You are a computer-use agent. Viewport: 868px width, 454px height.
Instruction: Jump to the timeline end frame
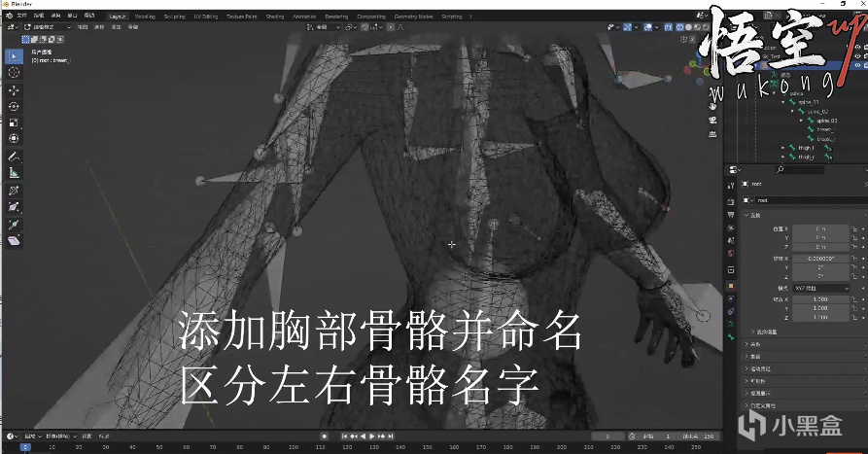[x=391, y=437]
